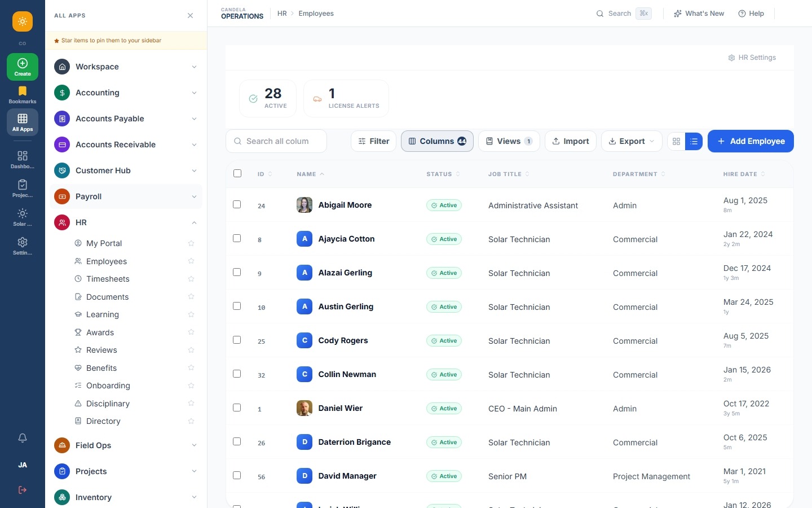
Task: Expand the Payroll group
Action: coord(126,196)
